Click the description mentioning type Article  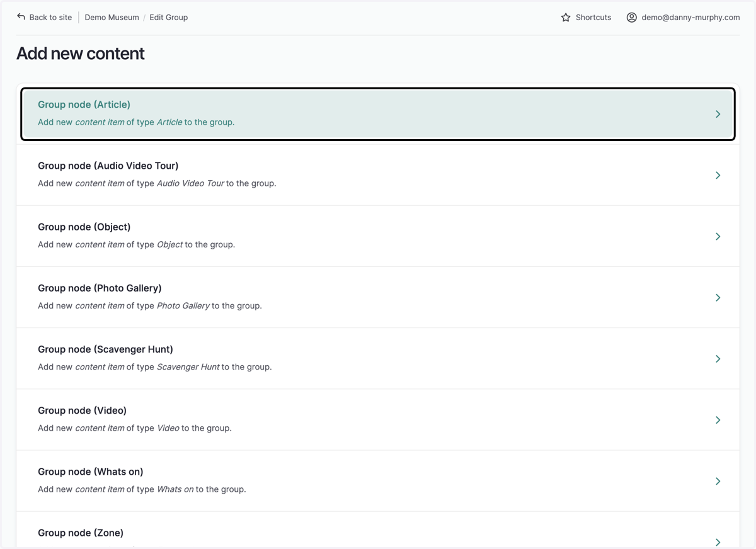(136, 122)
